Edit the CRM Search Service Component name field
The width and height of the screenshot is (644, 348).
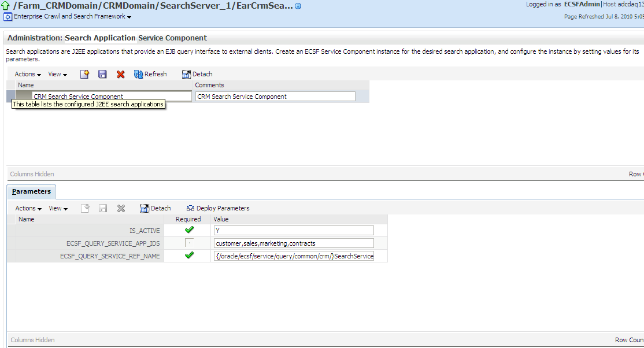click(112, 96)
